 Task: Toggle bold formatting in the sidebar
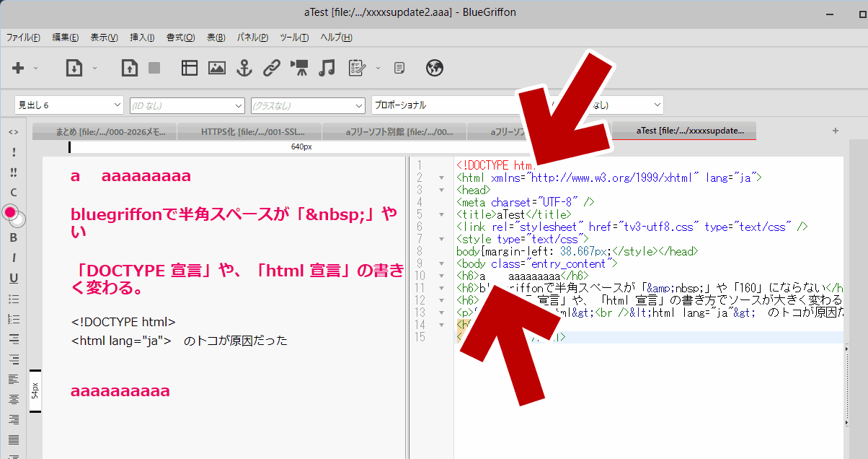point(13,237)
